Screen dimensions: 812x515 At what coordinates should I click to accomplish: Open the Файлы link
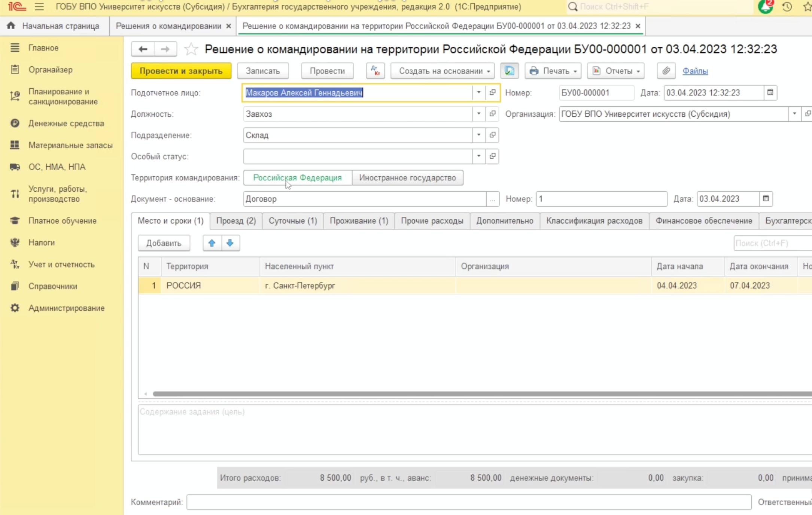pyautogui.click(x=695, y=71)
